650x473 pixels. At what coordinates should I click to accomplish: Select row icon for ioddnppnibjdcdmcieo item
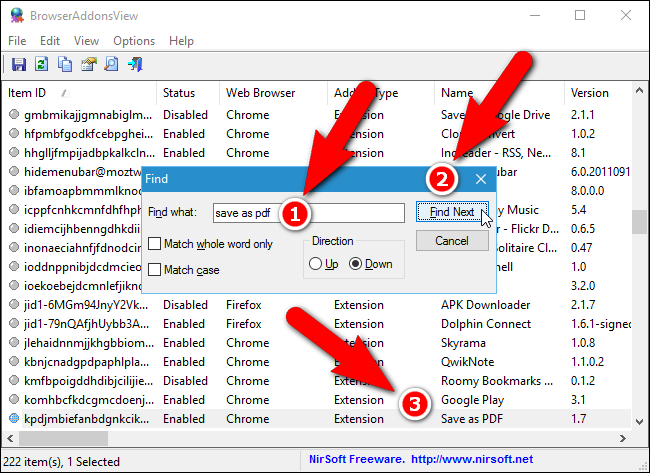point(14,266)
